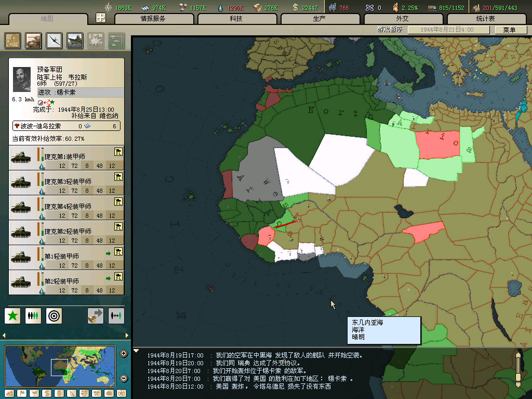Click the 进攻: 锡卡索 order bar
Viewport: 532px width, 399px height.
tap(66, 92)
